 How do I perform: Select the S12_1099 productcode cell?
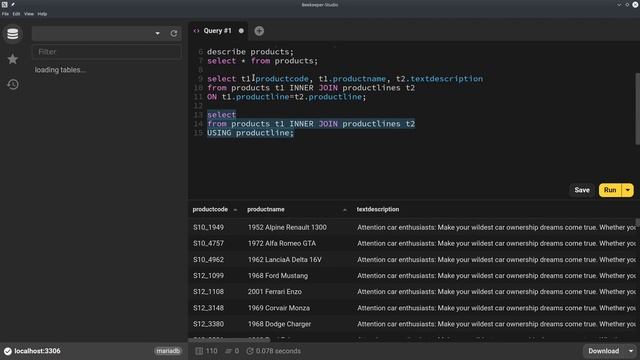coord(209,276)
